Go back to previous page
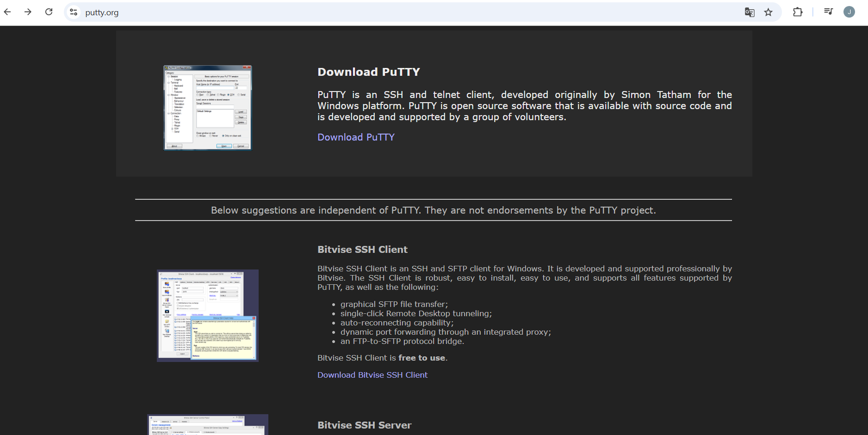The height and width of the screenshot is (435, 868). (x=8, y=12)
